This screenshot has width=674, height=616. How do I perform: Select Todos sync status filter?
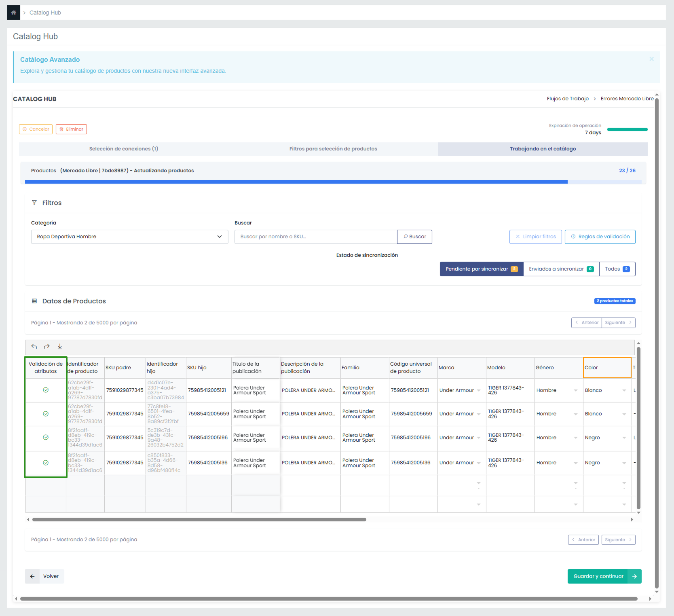[617, 269]
